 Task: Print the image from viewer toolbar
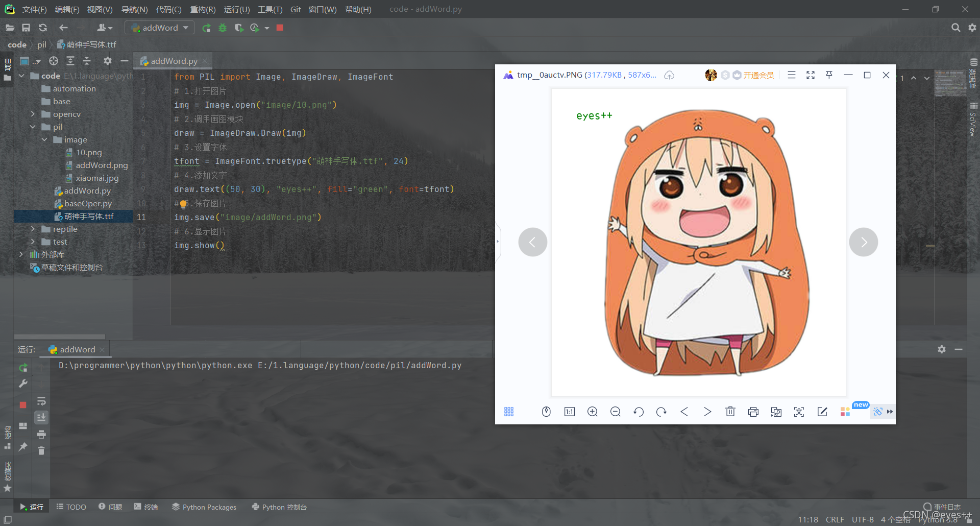tap(753, 412)
